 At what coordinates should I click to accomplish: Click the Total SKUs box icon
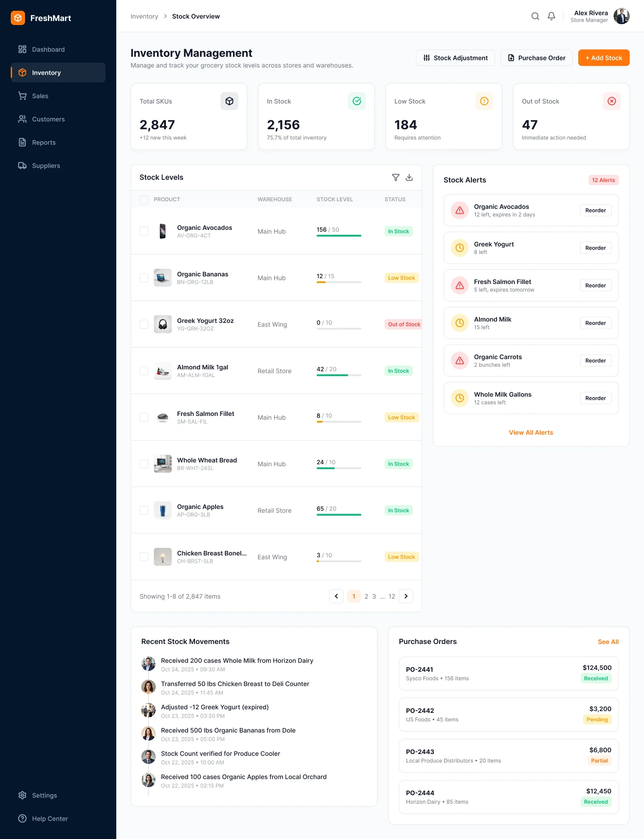coord(229,101)
